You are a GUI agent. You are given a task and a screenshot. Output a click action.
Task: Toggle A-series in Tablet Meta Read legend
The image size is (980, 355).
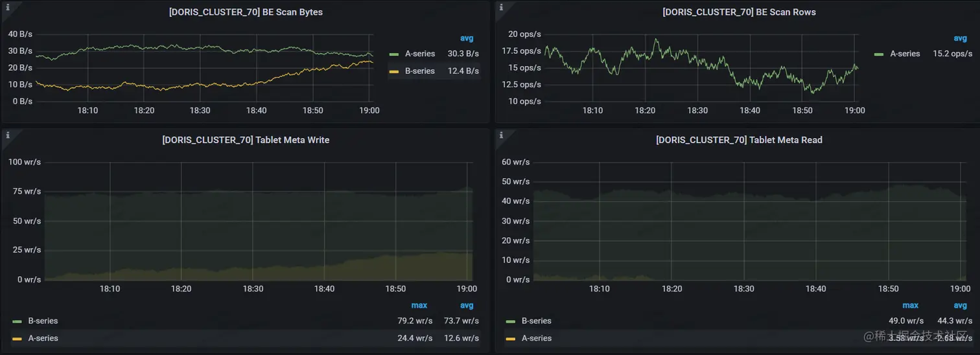[536, 338]
